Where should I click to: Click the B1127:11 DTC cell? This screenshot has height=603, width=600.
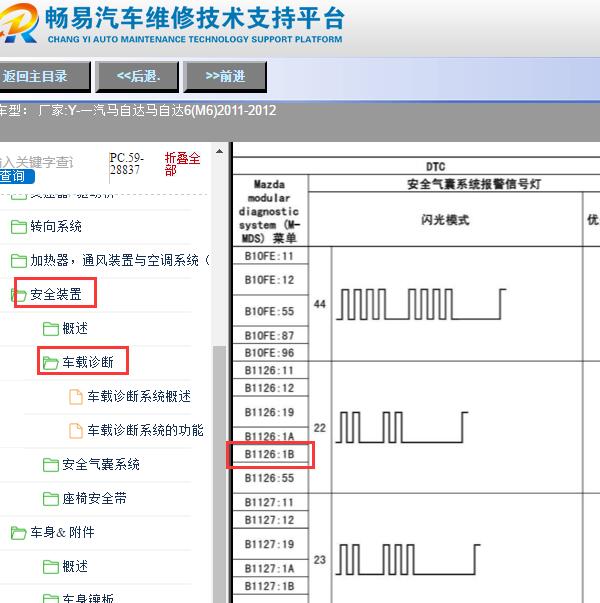point(270,502)
